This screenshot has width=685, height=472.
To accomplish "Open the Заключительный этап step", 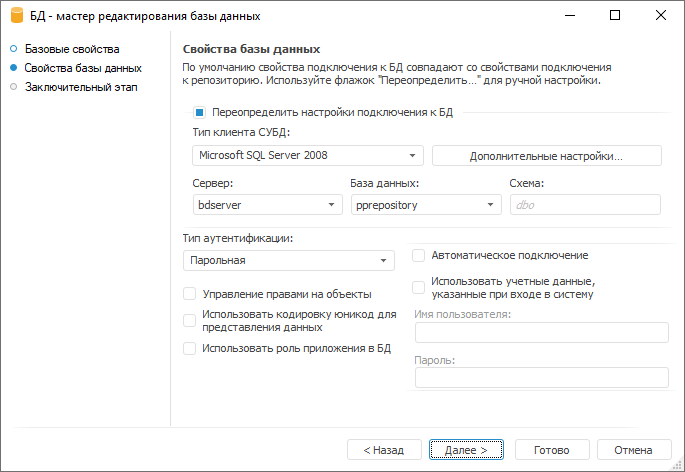I will click(x=80, y=87).
